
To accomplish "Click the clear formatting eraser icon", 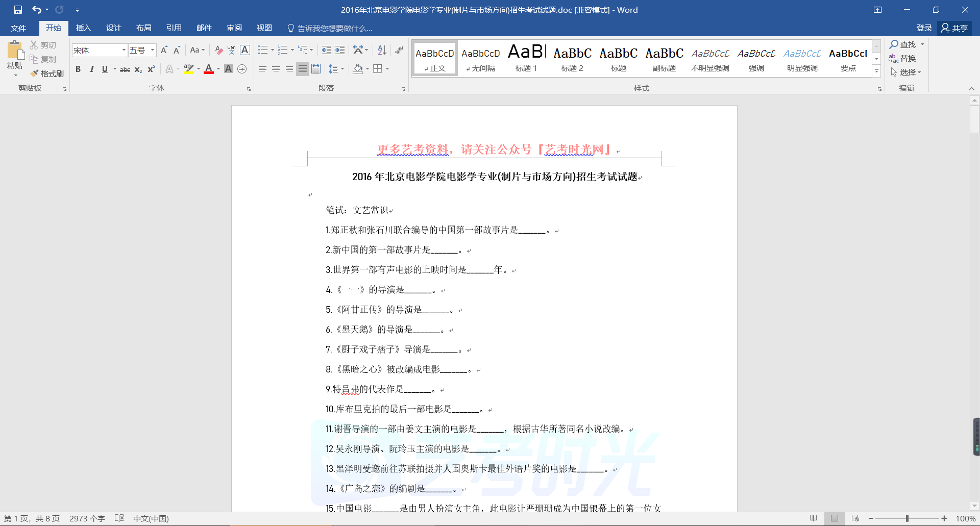I will pos(218,50).
